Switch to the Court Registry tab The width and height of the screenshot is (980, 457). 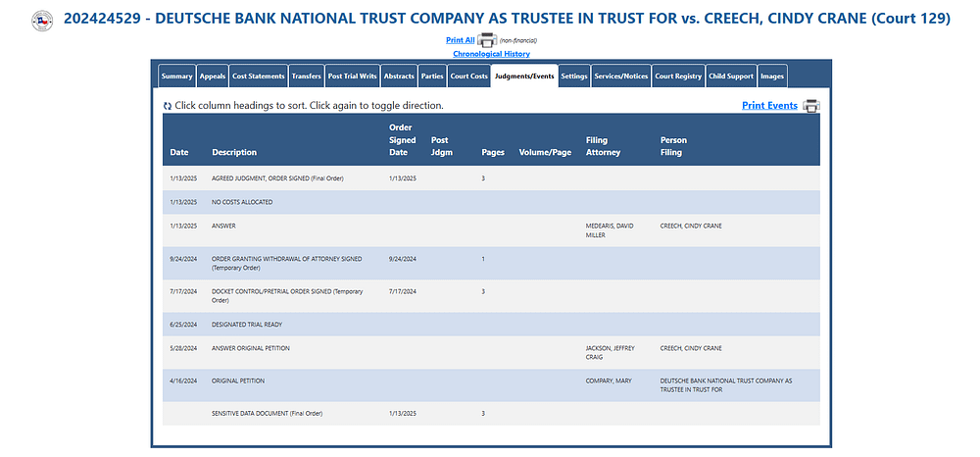pos(678,76)
